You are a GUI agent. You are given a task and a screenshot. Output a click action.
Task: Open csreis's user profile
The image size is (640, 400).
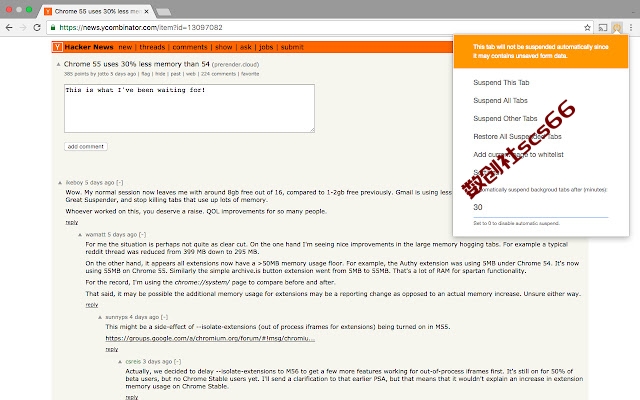coord(133,362)
